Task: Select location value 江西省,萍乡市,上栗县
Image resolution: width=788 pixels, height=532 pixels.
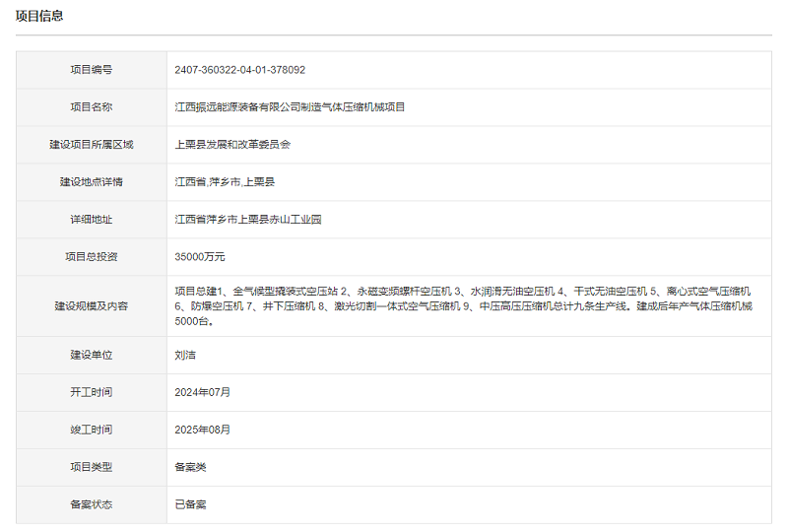Action: (x=225, y=182)
